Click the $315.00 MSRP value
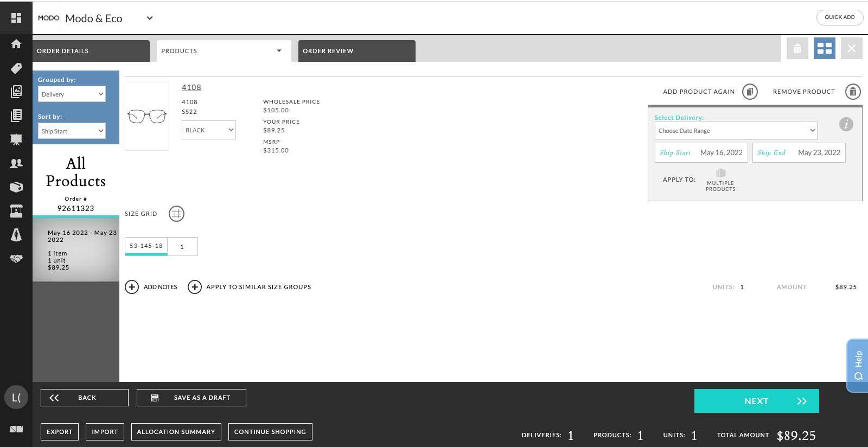868x447 pixels. (x=276, y=150)
